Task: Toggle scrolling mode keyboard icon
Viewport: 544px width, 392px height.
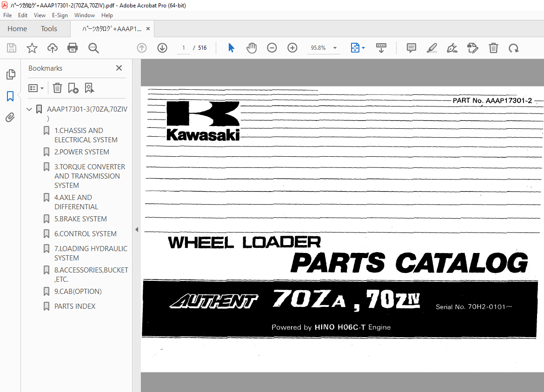Action: coord(381,48)
